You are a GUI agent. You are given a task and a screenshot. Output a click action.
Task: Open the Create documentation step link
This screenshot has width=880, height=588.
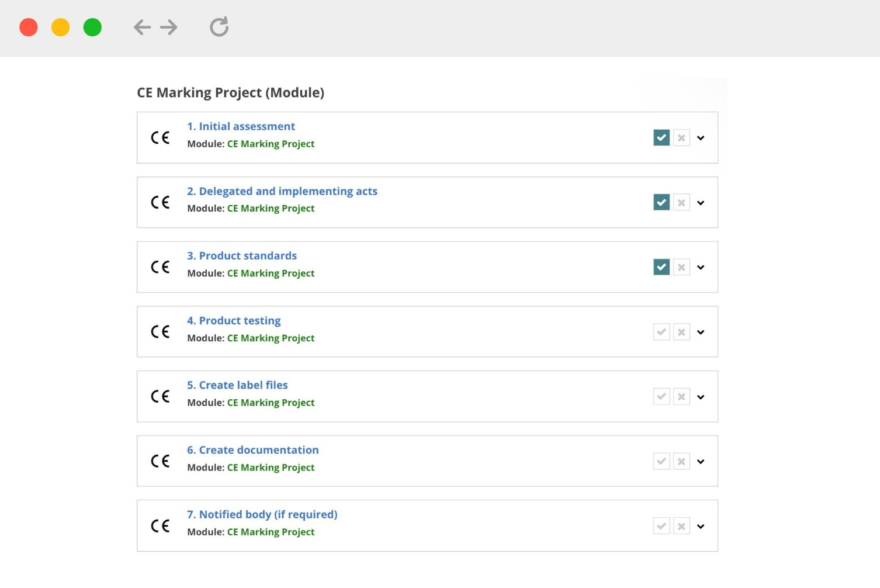pos(252,450)
